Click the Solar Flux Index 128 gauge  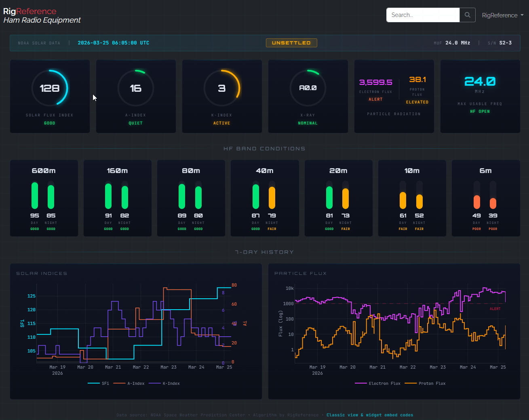pyautogui.click(x=50, y=88)
